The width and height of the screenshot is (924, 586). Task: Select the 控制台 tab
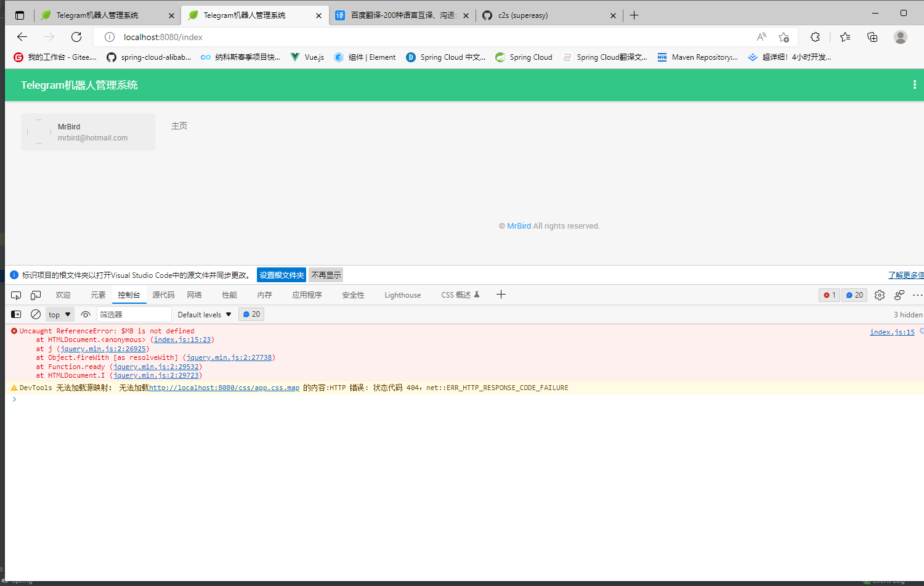pos(129,295)
